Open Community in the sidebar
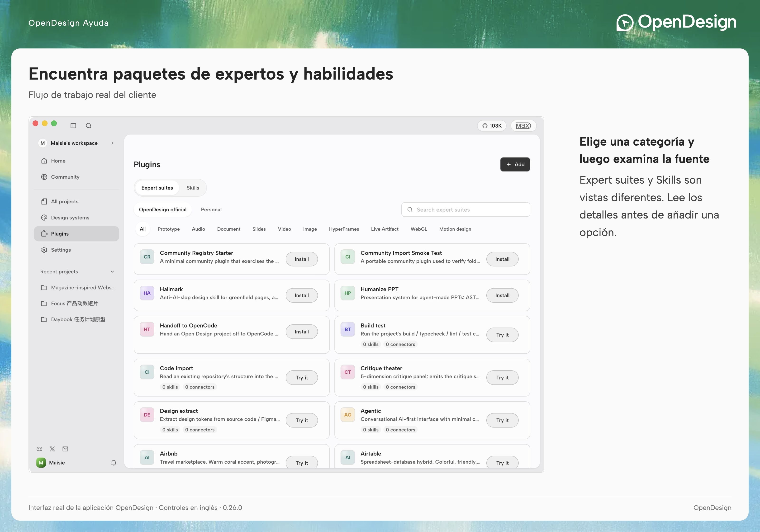Viewport: 760px width, 532px height. click(x=76, y=177)
